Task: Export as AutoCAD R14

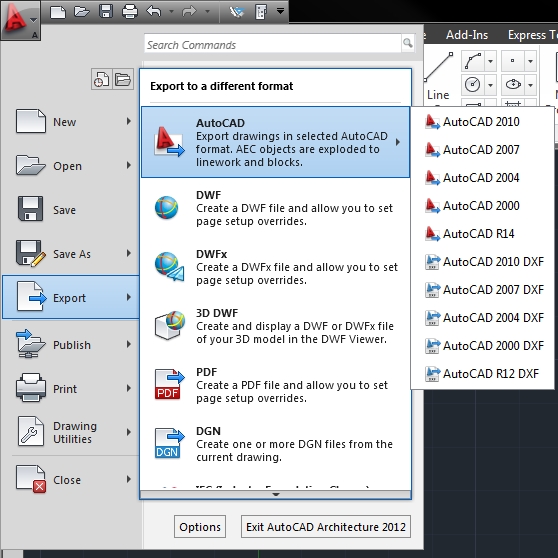Action: (482, 234)
